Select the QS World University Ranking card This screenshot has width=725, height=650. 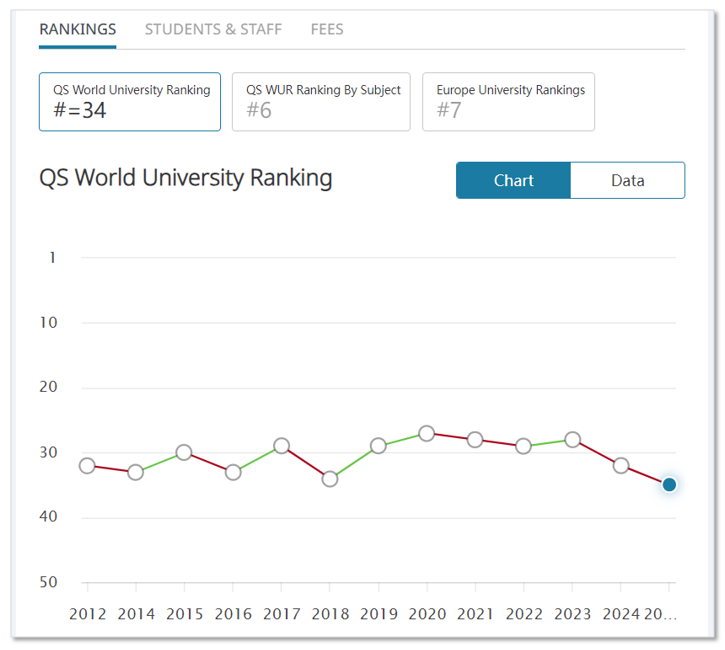click(x=130, y=102)
